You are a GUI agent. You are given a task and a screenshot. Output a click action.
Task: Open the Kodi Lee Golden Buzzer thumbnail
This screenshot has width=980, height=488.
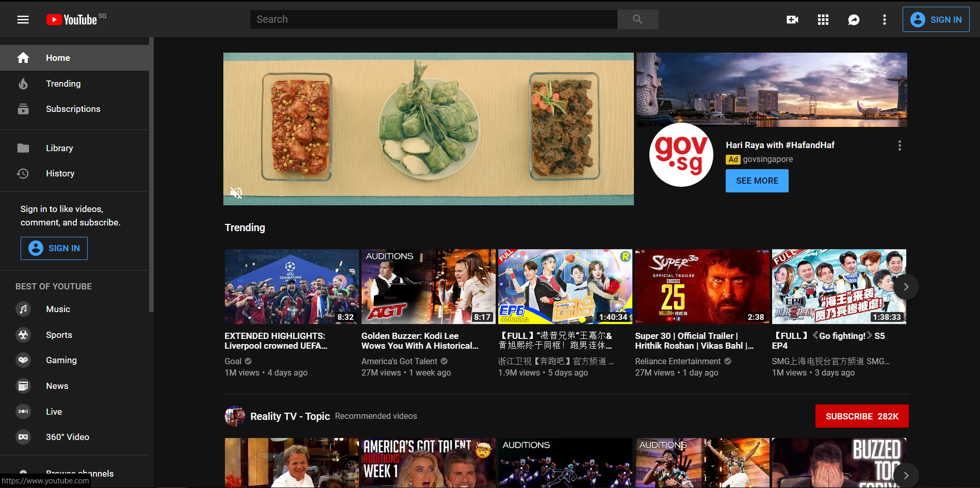tap(429, 287)
